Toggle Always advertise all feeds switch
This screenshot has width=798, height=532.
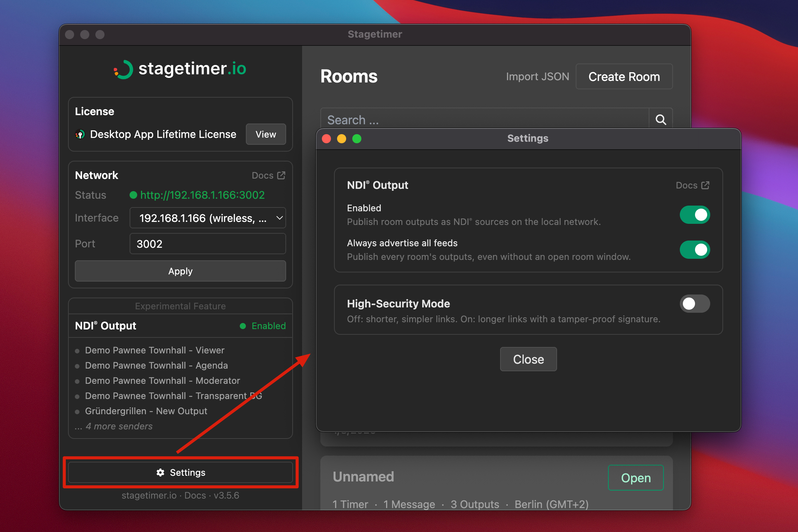(x=695, y=250)
